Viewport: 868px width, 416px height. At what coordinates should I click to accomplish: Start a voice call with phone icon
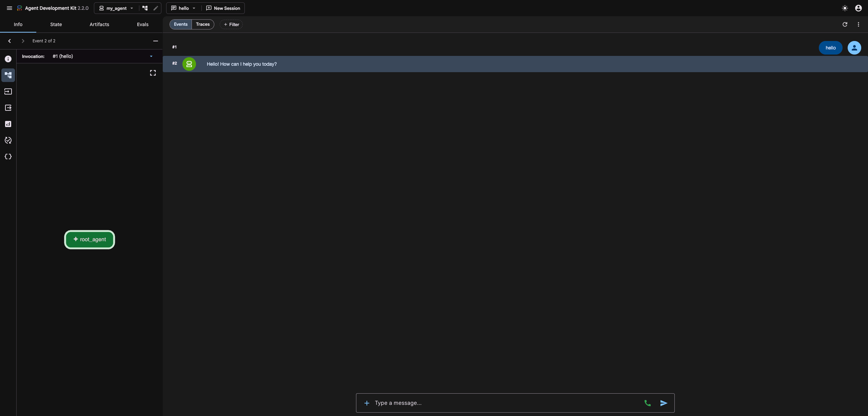648,403
